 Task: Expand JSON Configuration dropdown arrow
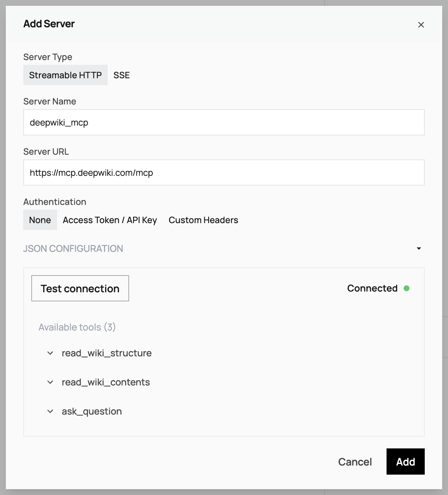pos(419,249)
